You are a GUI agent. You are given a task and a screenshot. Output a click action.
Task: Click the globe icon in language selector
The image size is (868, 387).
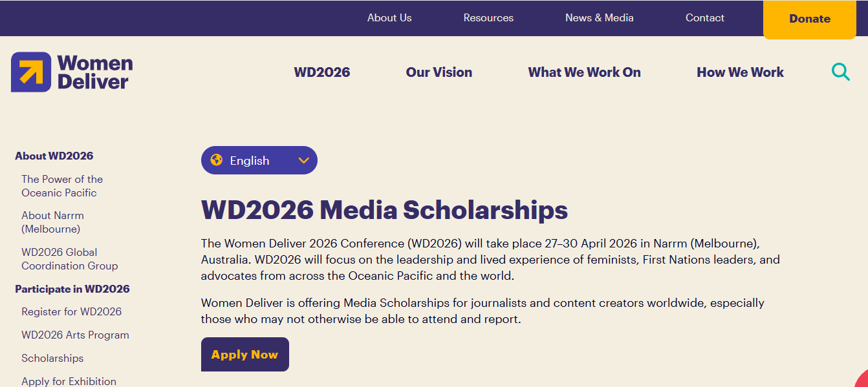[x=217, y=160]
